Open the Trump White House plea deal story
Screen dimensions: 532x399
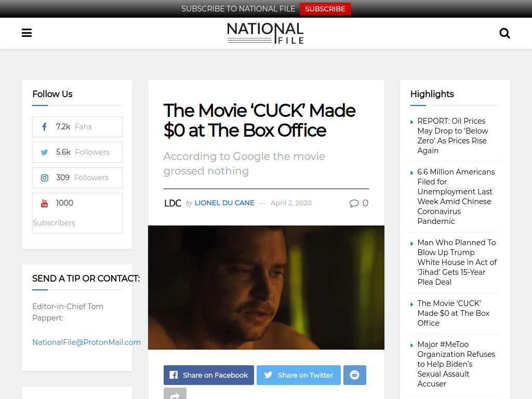[x=457, y=262]
